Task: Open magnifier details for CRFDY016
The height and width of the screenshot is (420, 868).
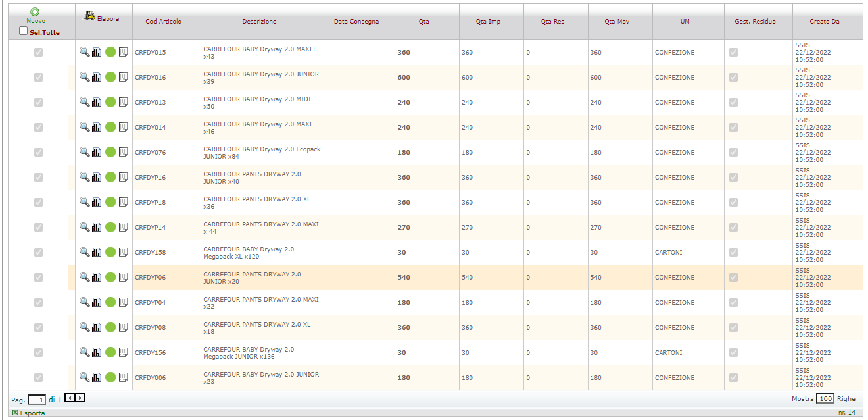Action: coord(84,77)
